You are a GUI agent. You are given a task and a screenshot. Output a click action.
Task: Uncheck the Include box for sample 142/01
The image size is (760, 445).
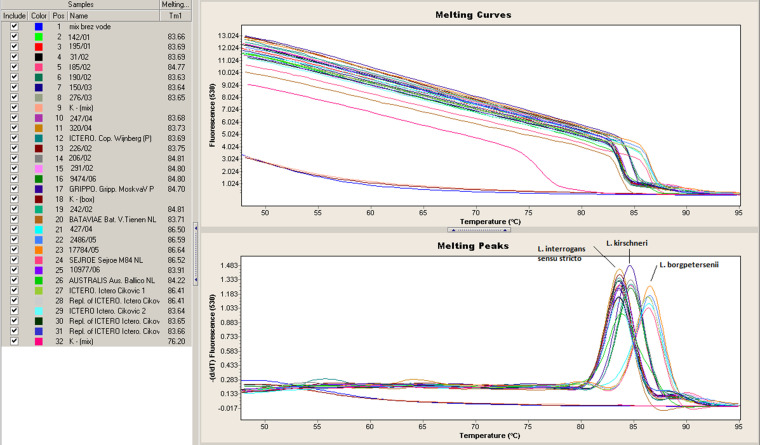[13, 36]
